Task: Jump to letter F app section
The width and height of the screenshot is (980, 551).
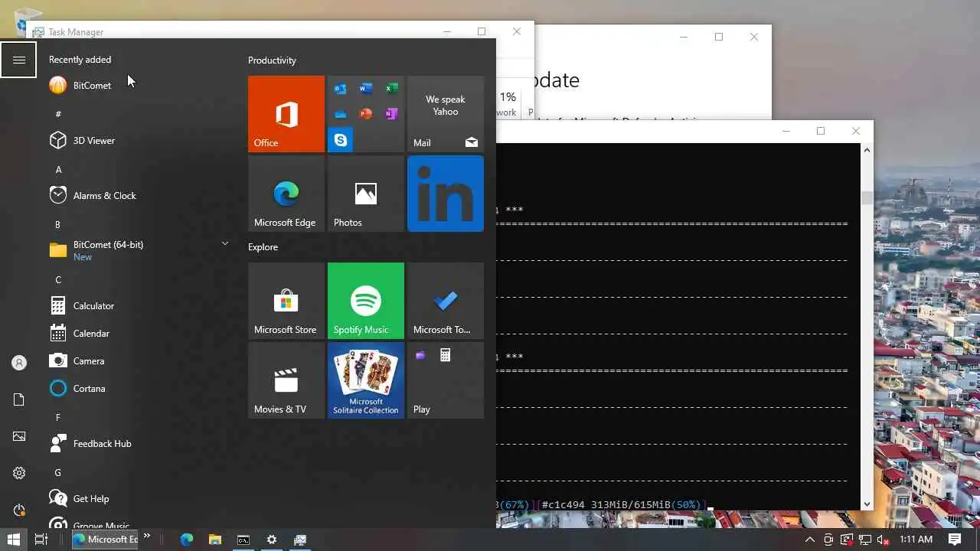Action: click(x=58, y=417)
